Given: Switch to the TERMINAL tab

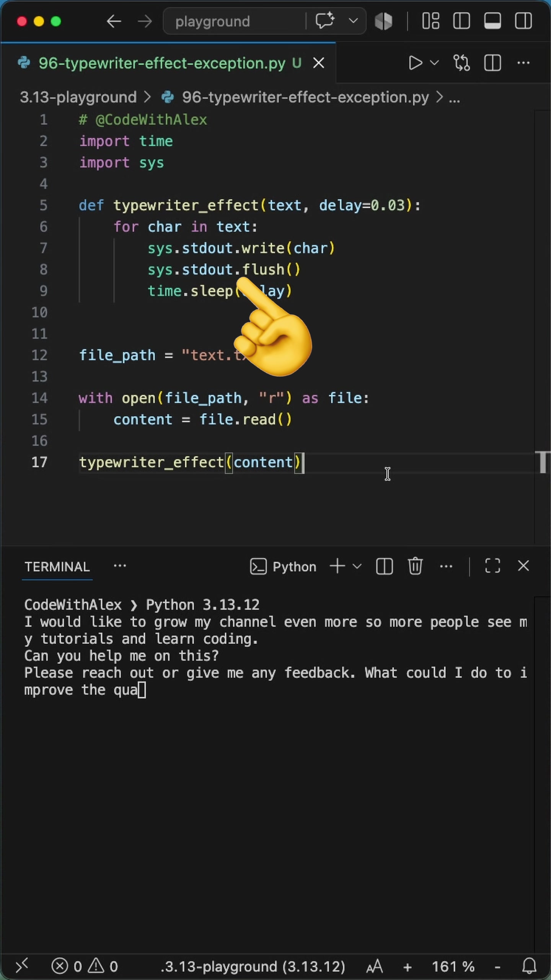Looking at the screenshot, I should pos(57,567).
